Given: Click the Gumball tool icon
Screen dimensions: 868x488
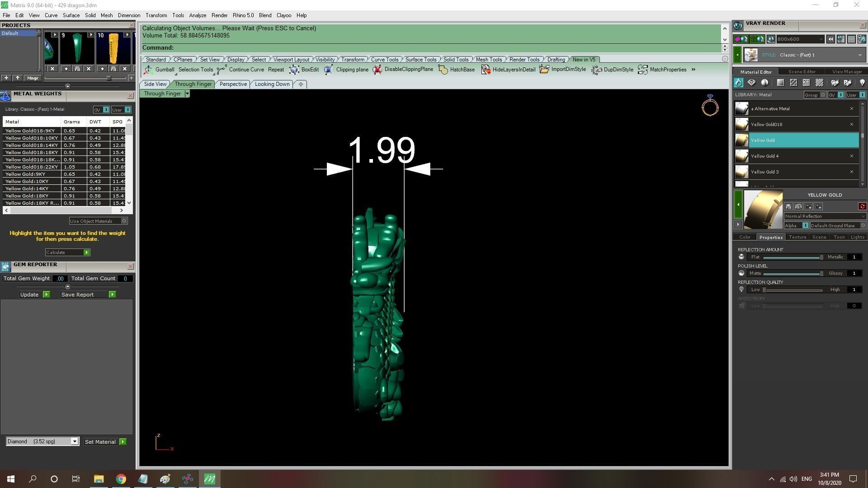Looking at the screenshot, I should coord(148,70).
